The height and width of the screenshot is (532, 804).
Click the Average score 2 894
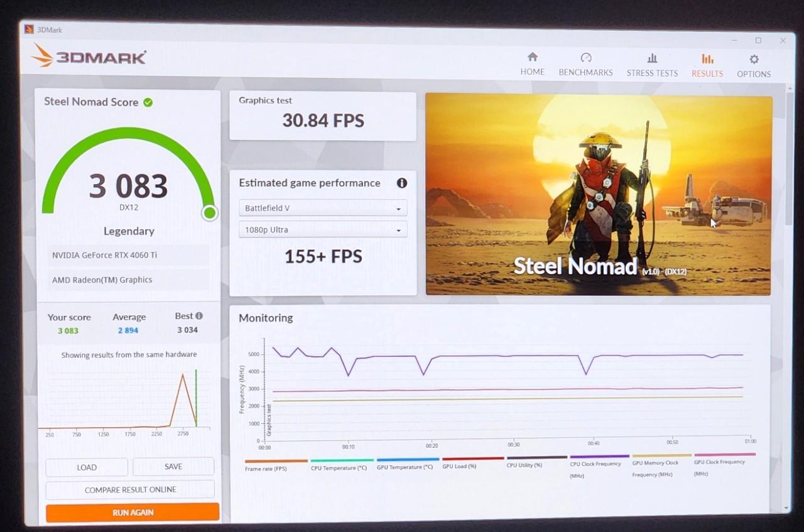coord(128,330)
